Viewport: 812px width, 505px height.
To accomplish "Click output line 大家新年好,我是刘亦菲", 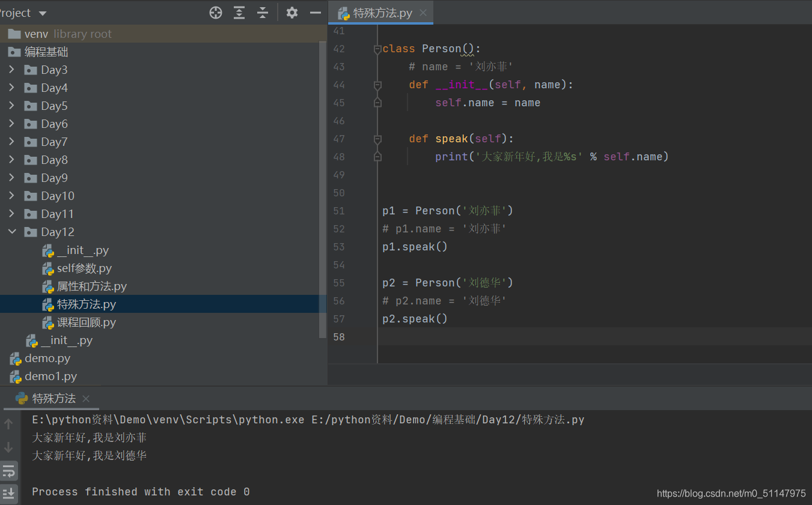I will 90,438.
